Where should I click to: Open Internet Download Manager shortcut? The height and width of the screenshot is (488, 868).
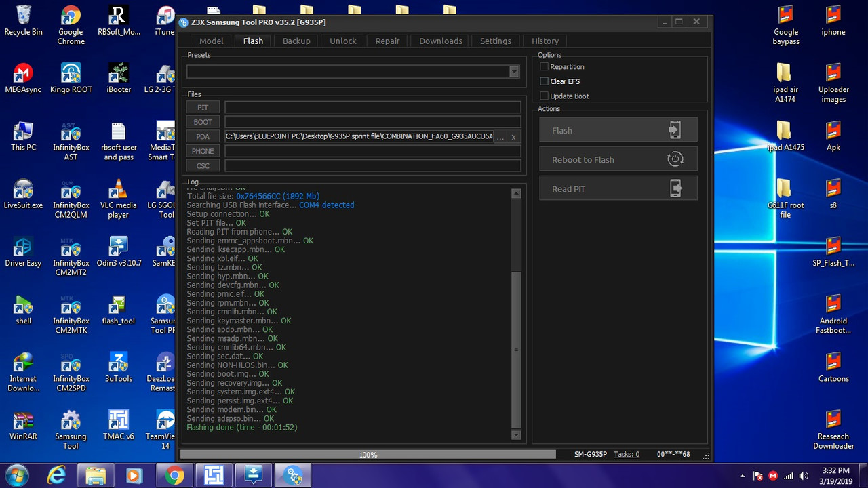click(x=23, y=372)
